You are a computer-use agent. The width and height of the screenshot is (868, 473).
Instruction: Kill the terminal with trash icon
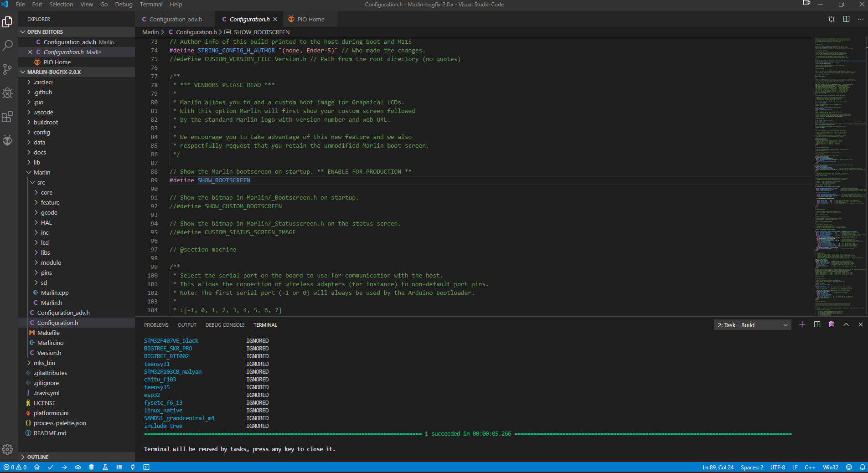[x=831, y=324]
